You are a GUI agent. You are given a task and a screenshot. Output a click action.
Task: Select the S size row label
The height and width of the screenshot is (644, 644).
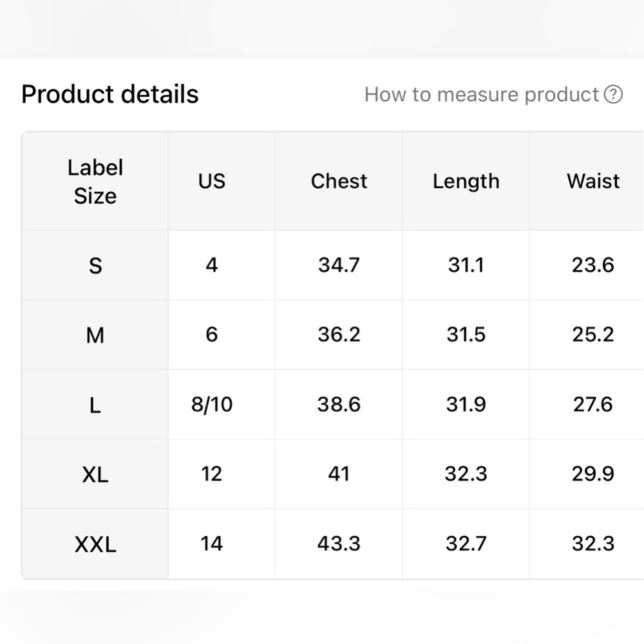[95, 265]
